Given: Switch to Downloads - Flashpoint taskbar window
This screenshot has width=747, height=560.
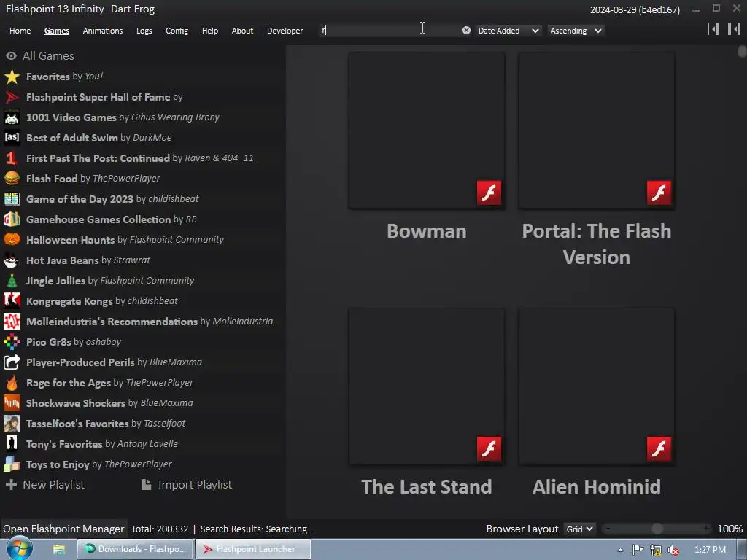Looking at the screenshot, I should click(x=135, y=549).
